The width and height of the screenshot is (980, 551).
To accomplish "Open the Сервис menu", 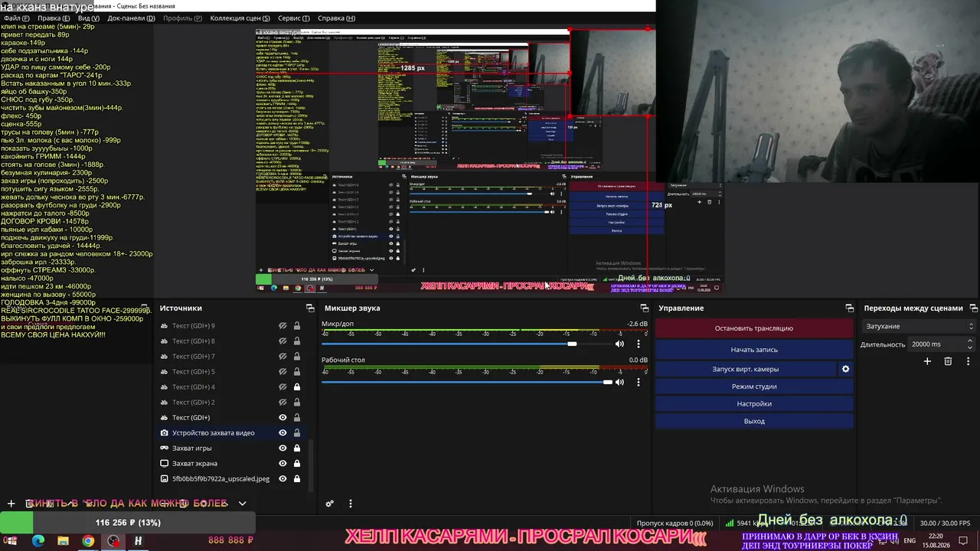I will tap(294, 18).
